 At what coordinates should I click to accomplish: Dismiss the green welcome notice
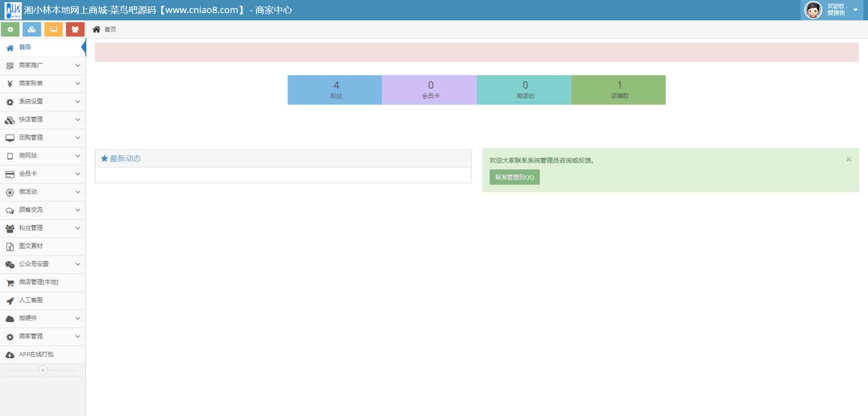coord(849,159)
